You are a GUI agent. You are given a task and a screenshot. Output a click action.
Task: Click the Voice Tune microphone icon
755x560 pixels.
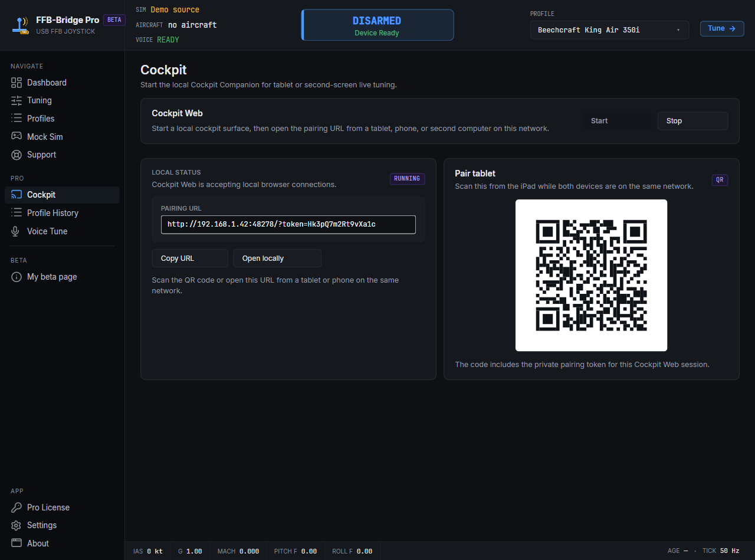(17, 231)
